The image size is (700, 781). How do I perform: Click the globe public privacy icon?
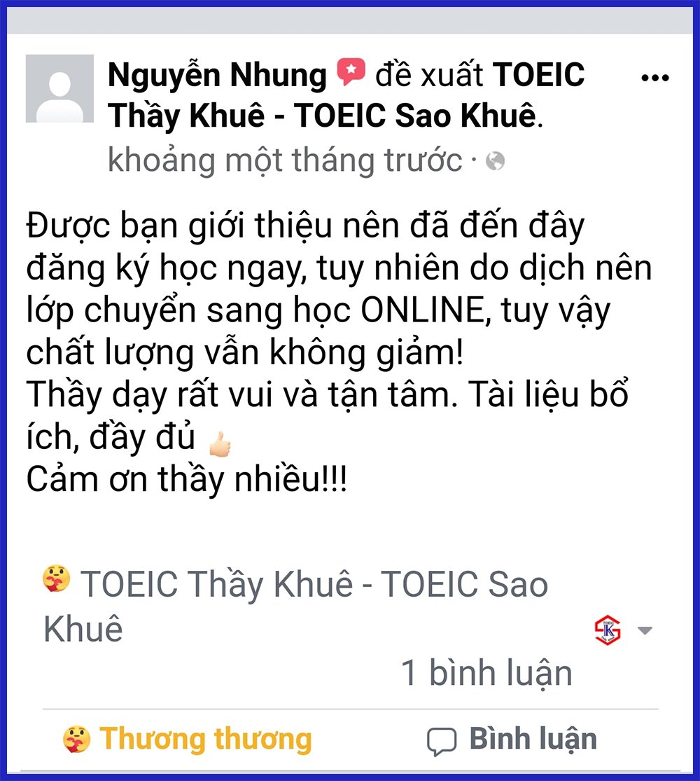pos(495,161)
